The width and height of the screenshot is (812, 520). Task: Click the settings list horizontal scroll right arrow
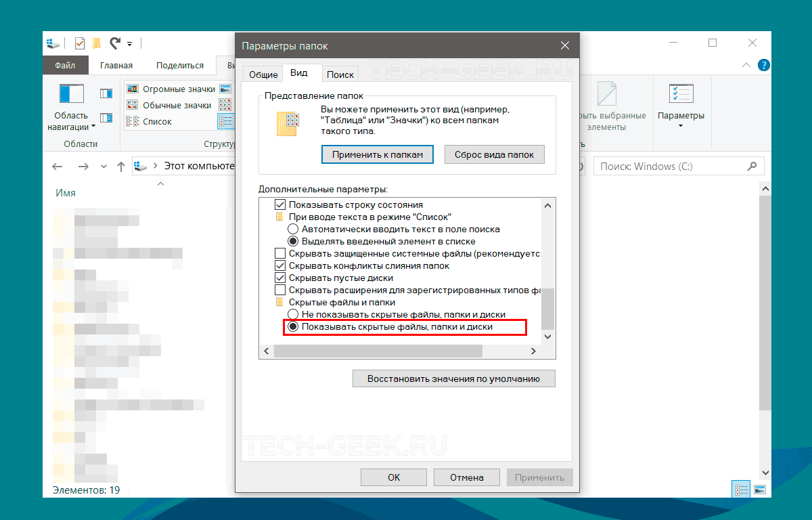(533, 351)
